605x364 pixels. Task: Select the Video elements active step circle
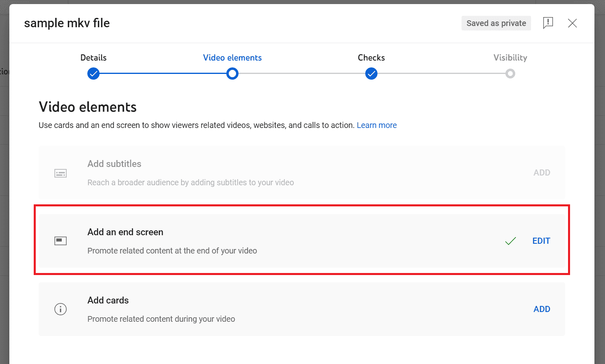[x=232, y=74]
